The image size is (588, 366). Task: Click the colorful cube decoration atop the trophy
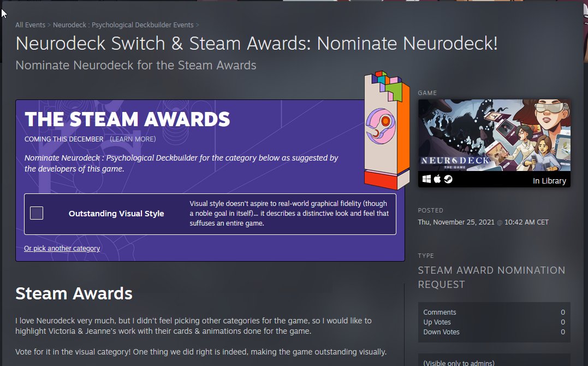381,83
